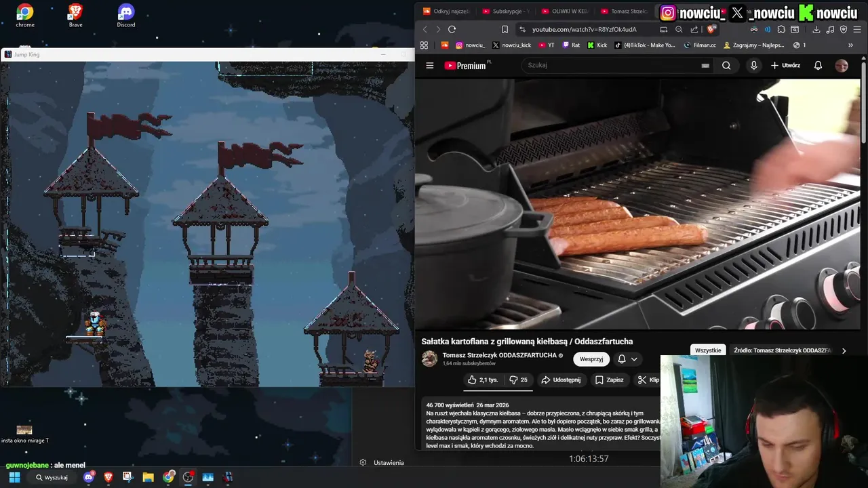Start YouTube voice search microphone

pos(753,65)
